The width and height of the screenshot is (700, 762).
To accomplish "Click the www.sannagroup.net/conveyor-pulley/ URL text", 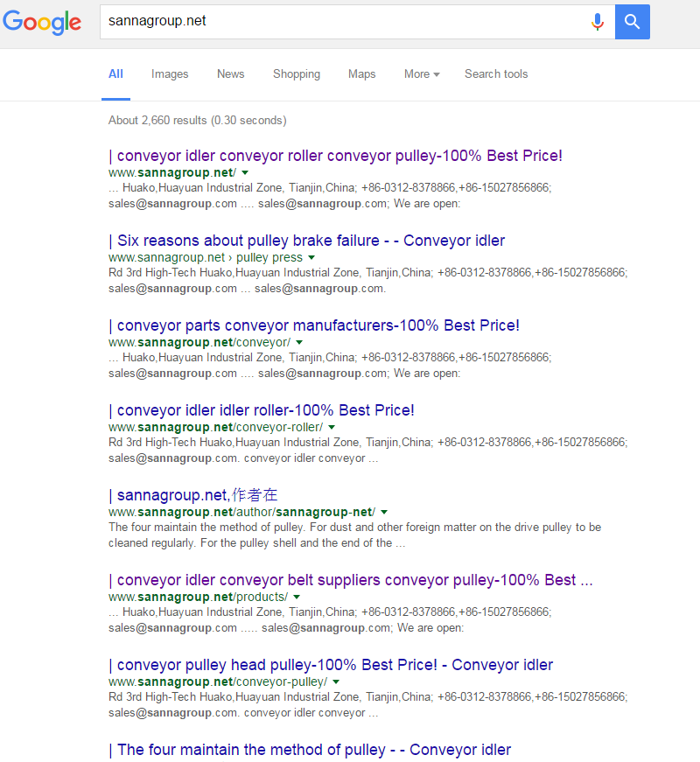I will coord(218,682).
